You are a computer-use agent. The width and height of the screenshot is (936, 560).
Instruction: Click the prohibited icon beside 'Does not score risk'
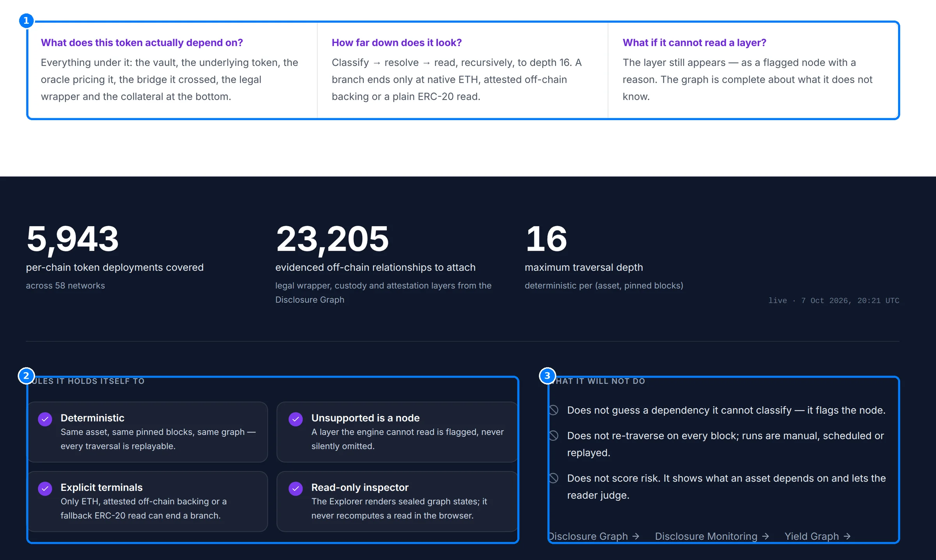pos(553,478)
